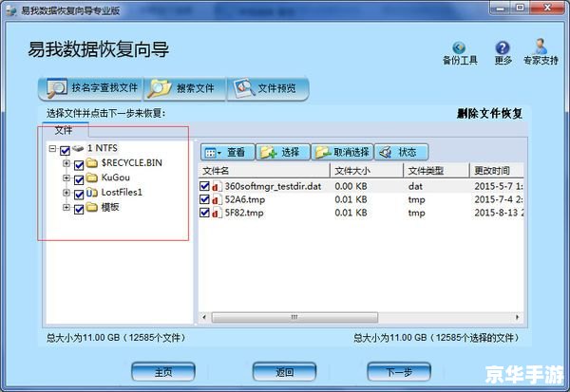This screenshot has width=570, height=392.
Task: Uncheck the 52A6.tmp file checkbox
Action: [204, 199]
